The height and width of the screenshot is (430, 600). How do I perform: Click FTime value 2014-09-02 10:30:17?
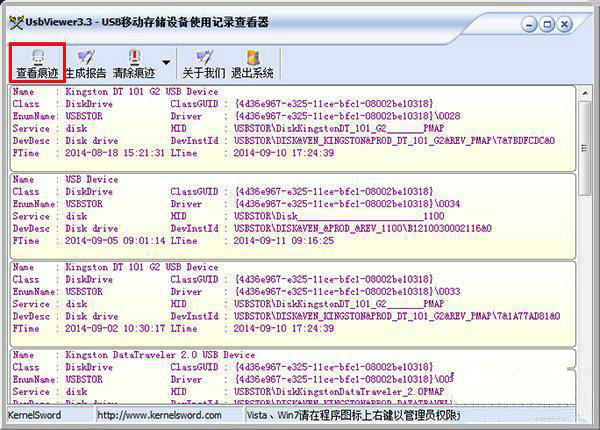(115, 329)
